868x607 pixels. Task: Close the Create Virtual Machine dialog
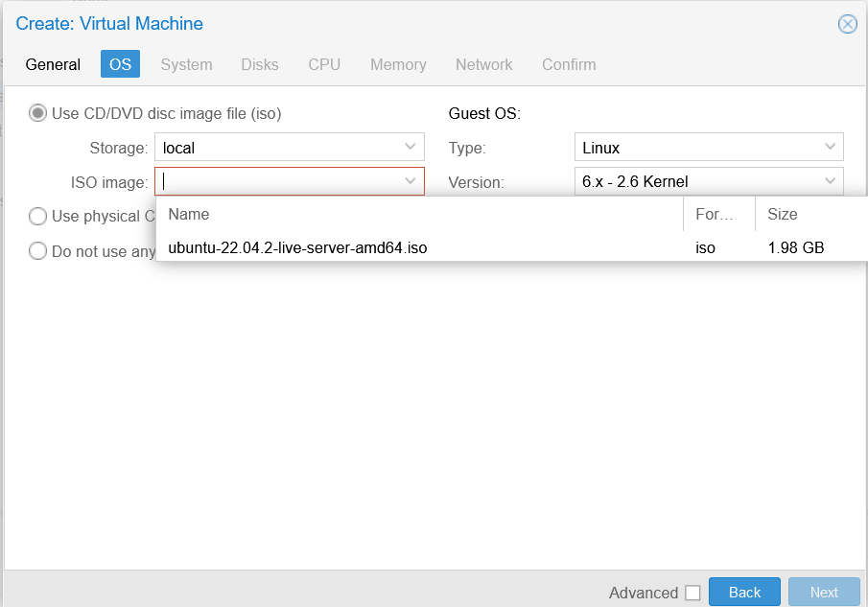tap(847, 24)
